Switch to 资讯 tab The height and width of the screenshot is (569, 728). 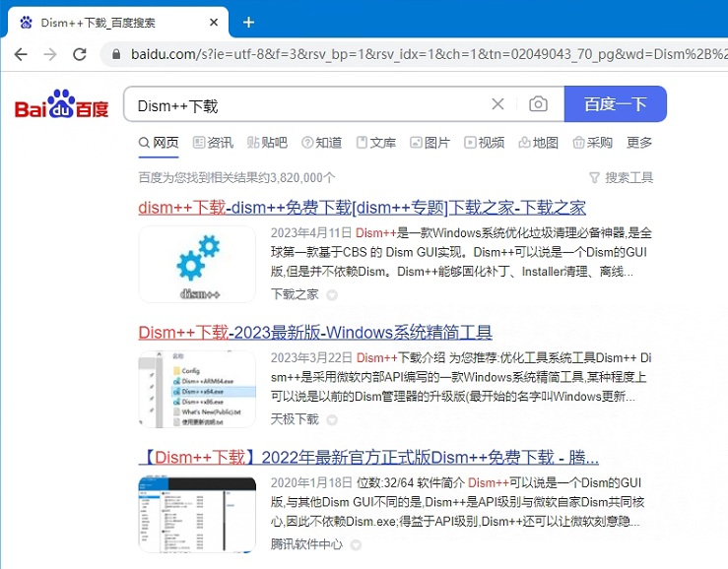pos(213,143)
